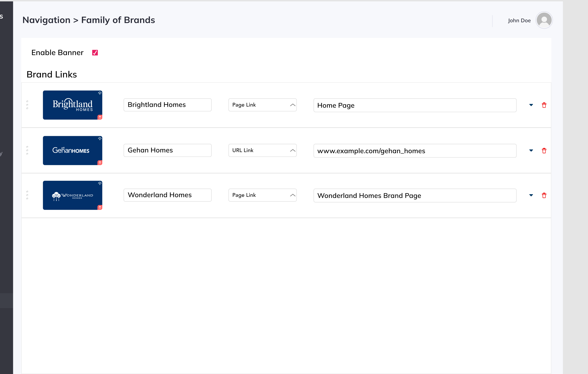
Task: Remove the Brightland logo image via its thumbnail trash icon
Action: (100, 117)
